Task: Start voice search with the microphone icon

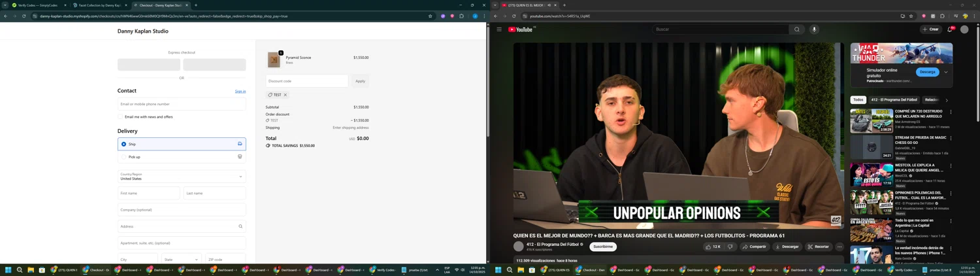Action: pyautogui.click(x=814, y=29)
